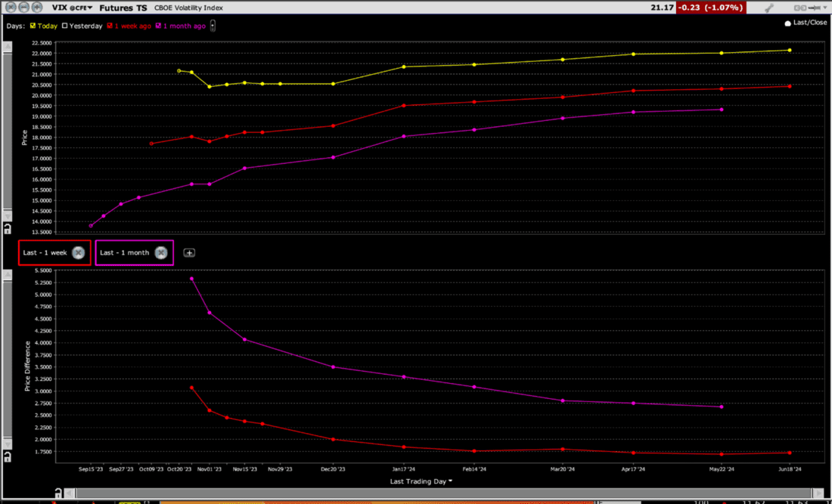Enable the Yesterday checkbox
This screenshot has height=504, width=832.
66,25
